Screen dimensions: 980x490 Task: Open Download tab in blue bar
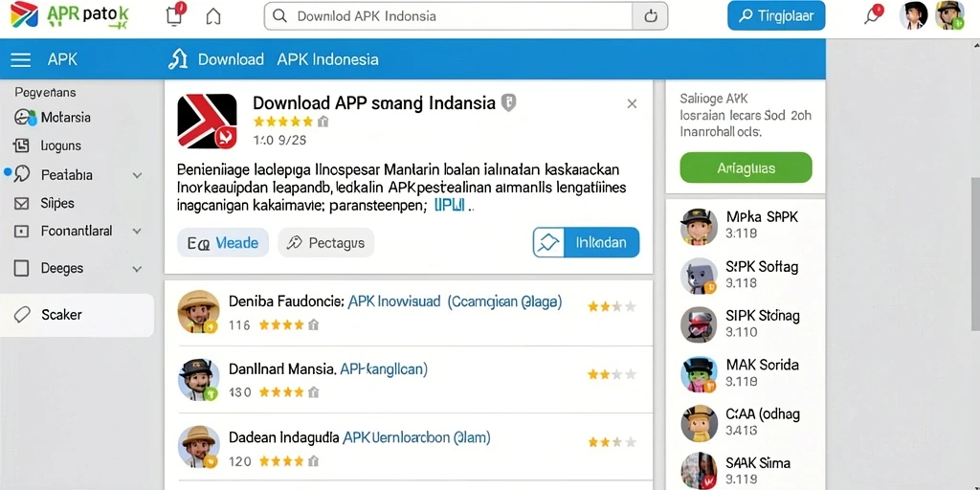pyautogui.click(x=231, y=59)
